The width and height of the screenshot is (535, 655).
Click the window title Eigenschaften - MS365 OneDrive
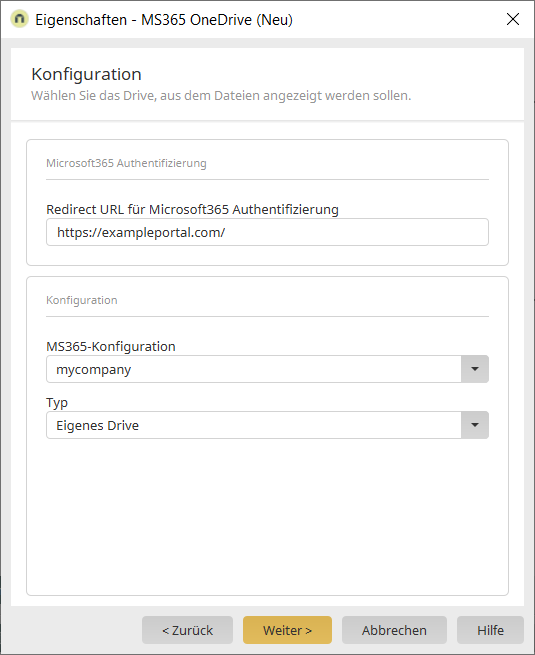coord(164,20)
